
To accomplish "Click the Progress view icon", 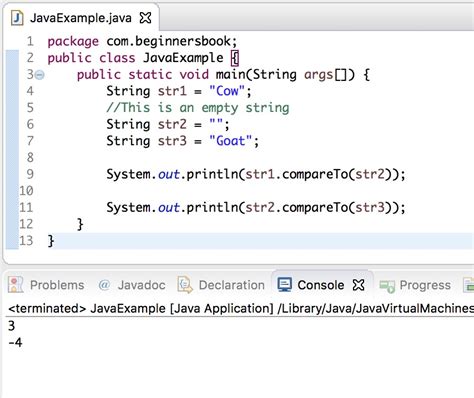I will pos(387,286).
